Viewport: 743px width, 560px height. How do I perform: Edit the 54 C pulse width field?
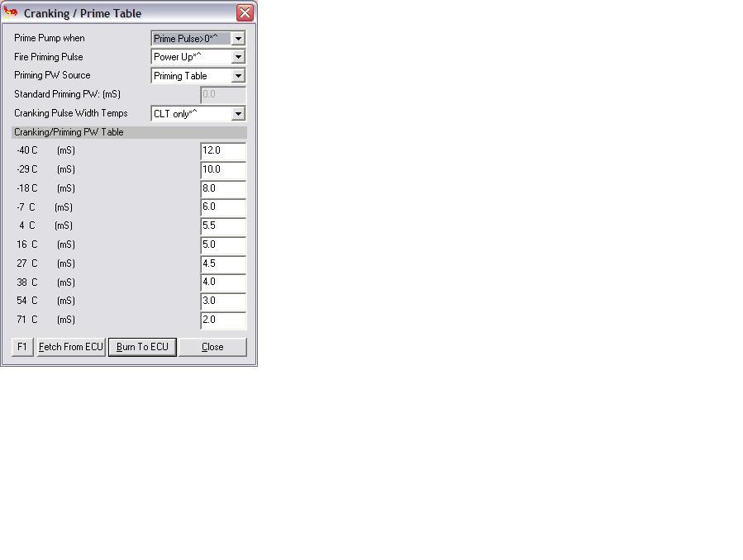(x=223, y=301)
